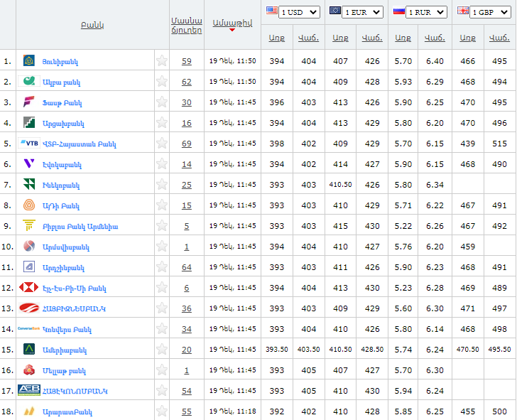
Task: Sort by USD Առք buy rate header
Action: [x=276, y=38]
